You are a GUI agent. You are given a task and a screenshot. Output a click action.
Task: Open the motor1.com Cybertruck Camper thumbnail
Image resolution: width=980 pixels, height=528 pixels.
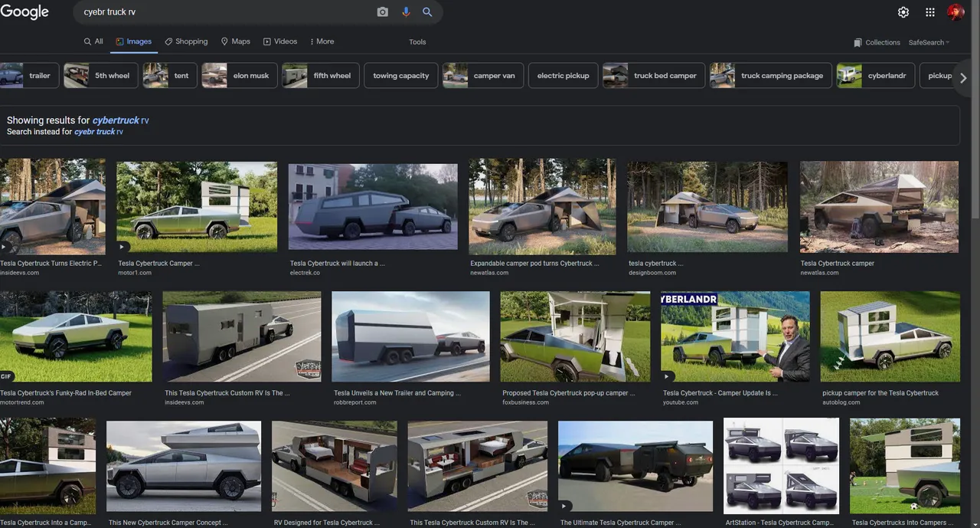(x=197, y=206)
